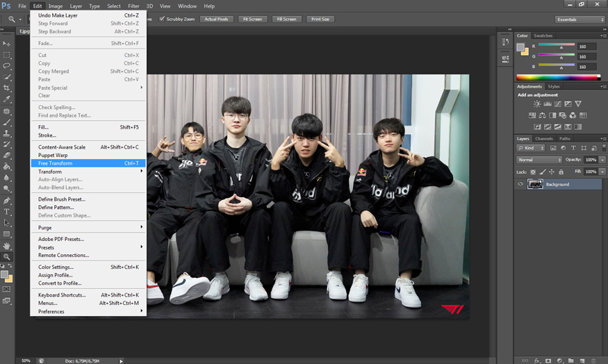The image size is (608, 364).
Task: Select the Zoom tool in toolbar
Action: point(7,256)
